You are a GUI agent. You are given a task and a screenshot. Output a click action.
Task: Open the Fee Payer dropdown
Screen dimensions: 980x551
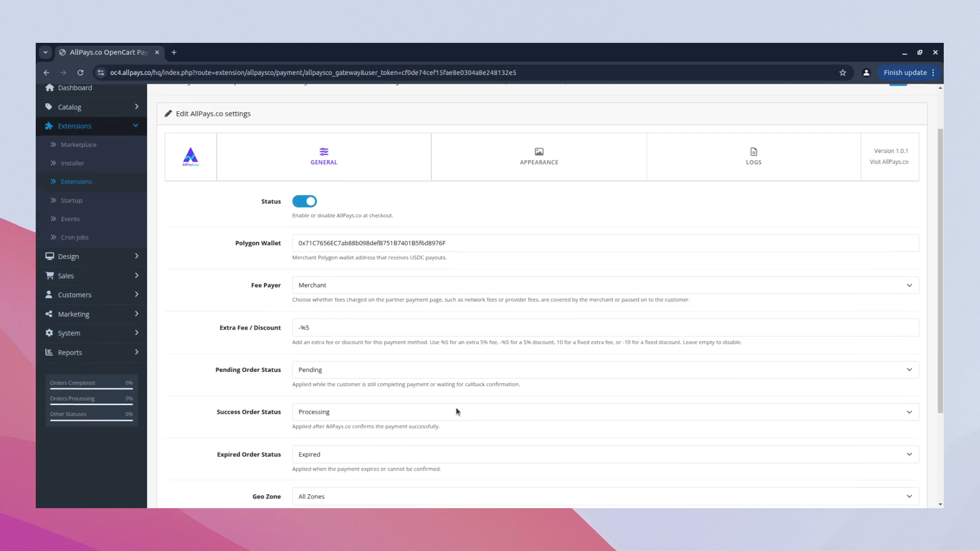[x=605, y=285]
